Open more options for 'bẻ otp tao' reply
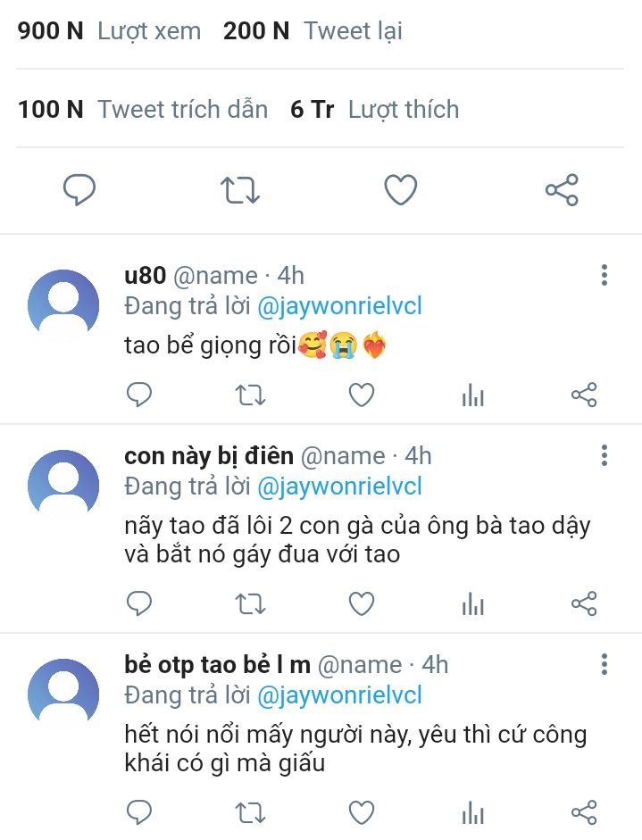Viewport: 642px width, 840px height. 604,665
